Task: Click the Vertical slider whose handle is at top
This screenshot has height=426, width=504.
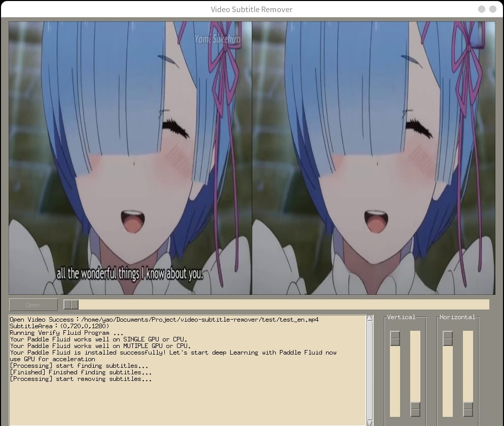Action: 395,374
